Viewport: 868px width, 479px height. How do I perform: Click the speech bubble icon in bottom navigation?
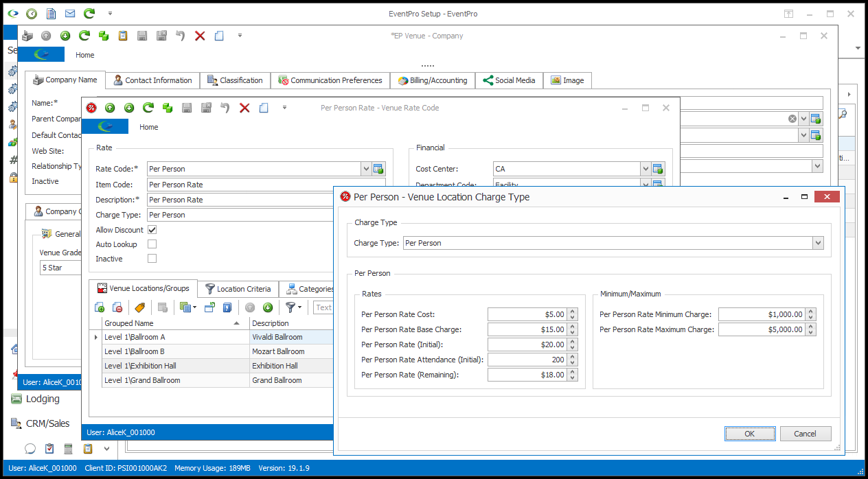30,449
